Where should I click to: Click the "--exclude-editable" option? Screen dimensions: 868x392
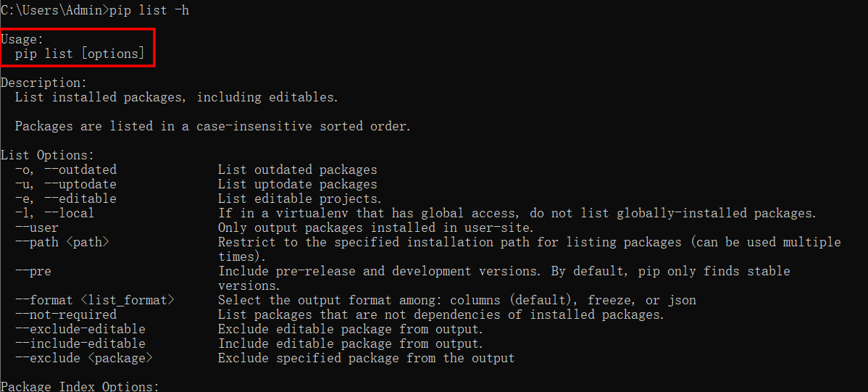click(80, 329)
